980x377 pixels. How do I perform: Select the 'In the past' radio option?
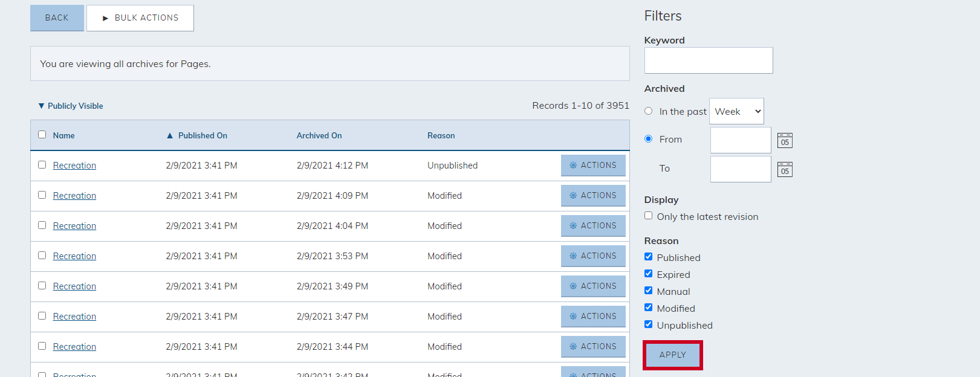[x=648, y=111]
